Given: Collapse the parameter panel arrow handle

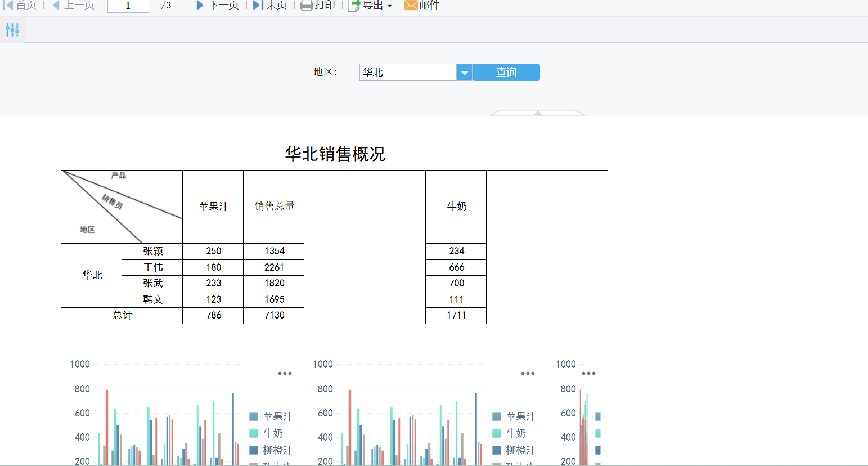Looking at the screenshot, I should 538,113.
